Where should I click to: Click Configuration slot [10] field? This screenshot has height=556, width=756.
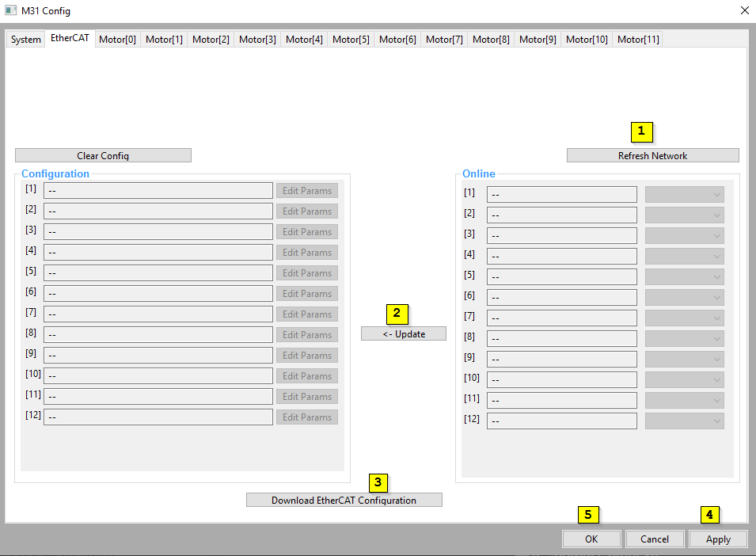tap(158, 375)
